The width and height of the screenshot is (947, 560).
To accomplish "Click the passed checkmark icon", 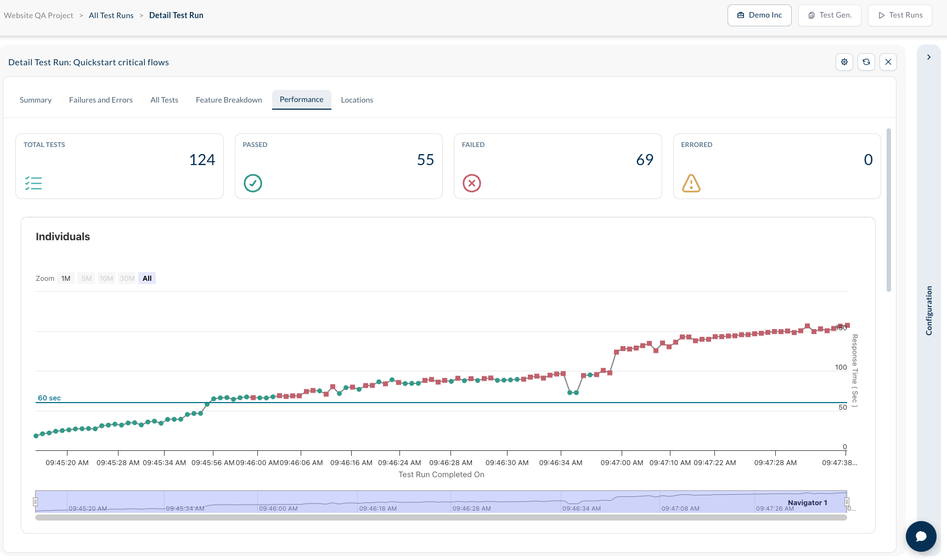I will [x=253, y=183].
